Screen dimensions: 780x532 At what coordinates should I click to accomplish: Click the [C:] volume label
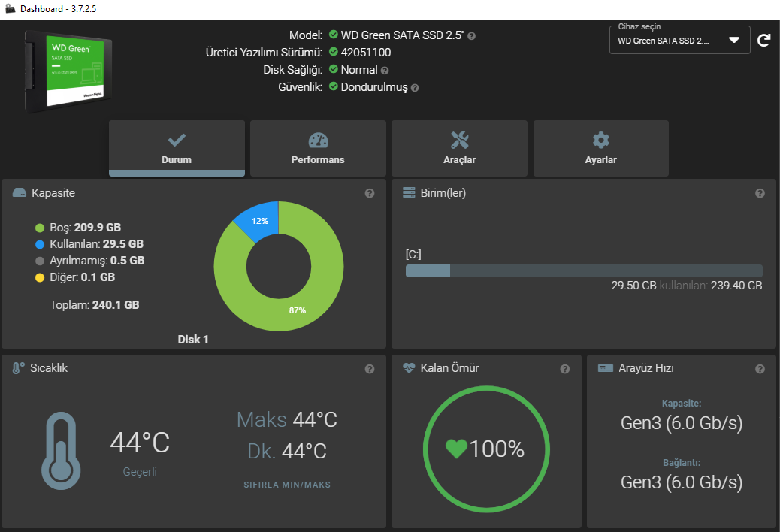coord(413,255)
